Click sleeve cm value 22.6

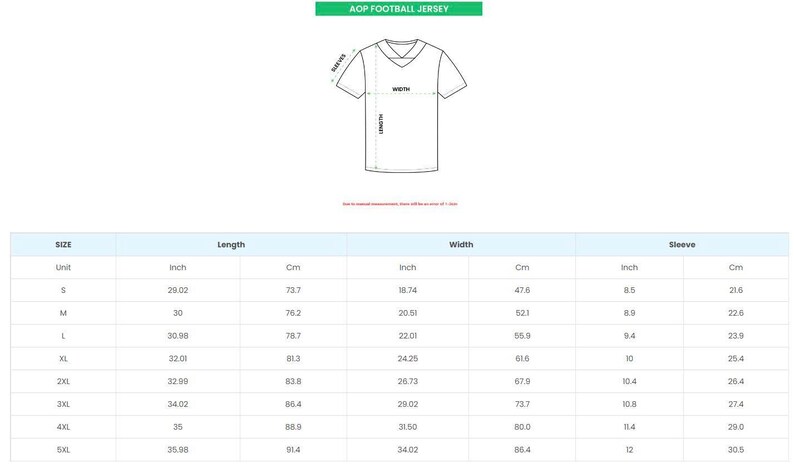tap(736, 313)
